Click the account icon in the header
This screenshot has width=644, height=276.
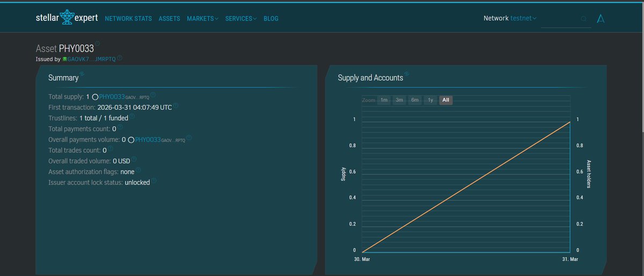coord(601,19)
